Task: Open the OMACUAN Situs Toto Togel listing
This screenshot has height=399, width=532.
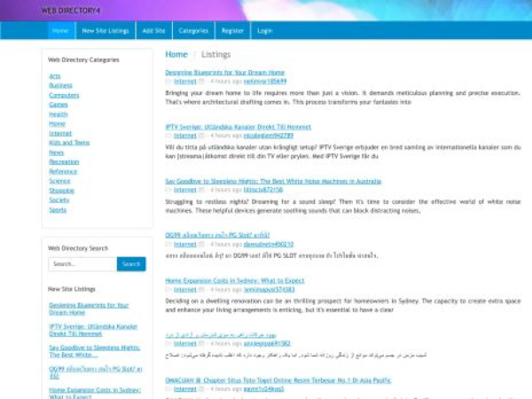Action: click(x=278, y=380)
